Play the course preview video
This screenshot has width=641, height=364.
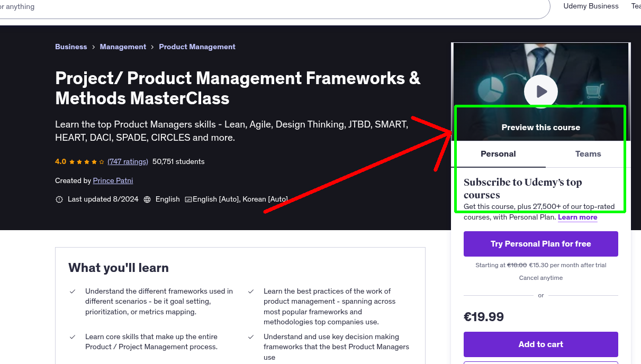(x=540, y=92)
